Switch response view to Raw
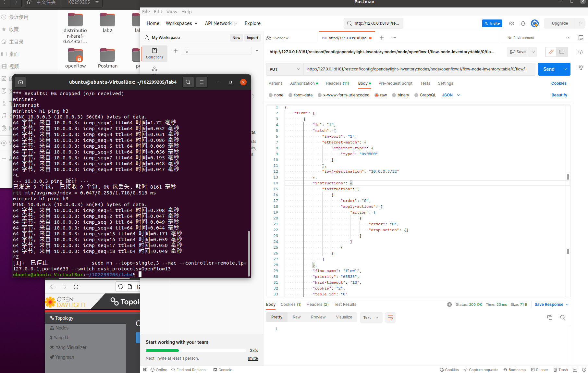The image size is (588, 373). pos(297,317)
